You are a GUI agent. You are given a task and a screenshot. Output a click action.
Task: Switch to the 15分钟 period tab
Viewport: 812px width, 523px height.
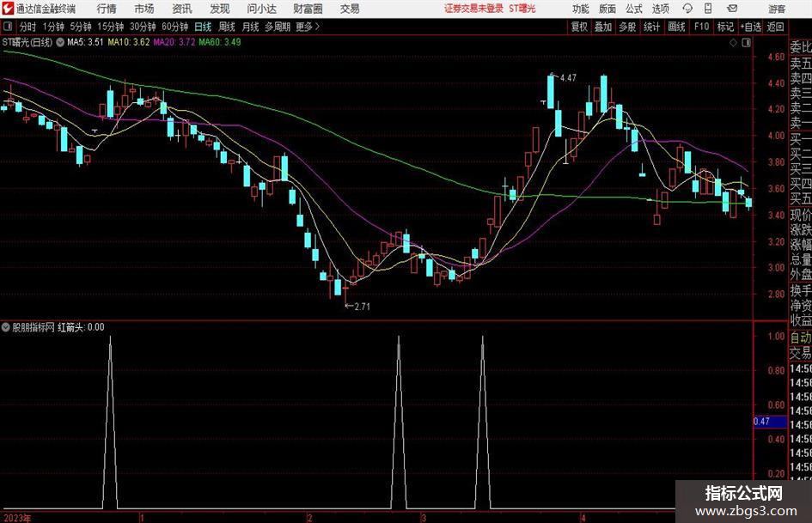111,27
